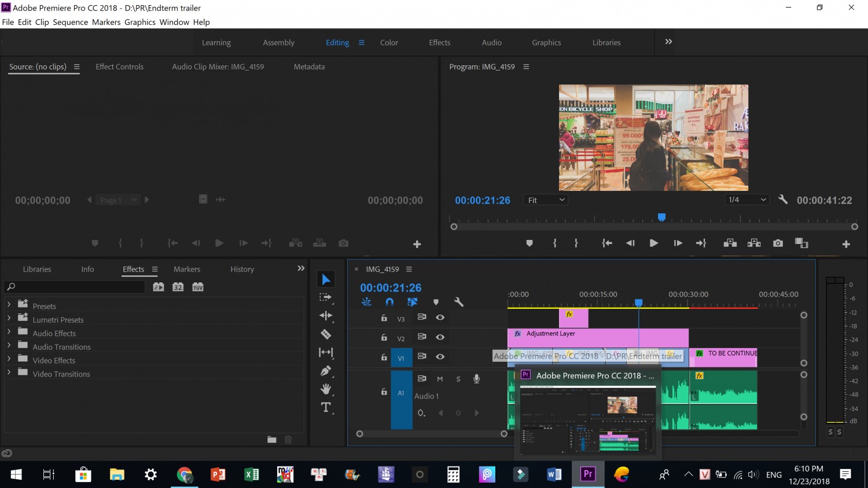Viewport: 868px width, 488px height.
Task: Select the Slip tool
Action: point(326,352)
